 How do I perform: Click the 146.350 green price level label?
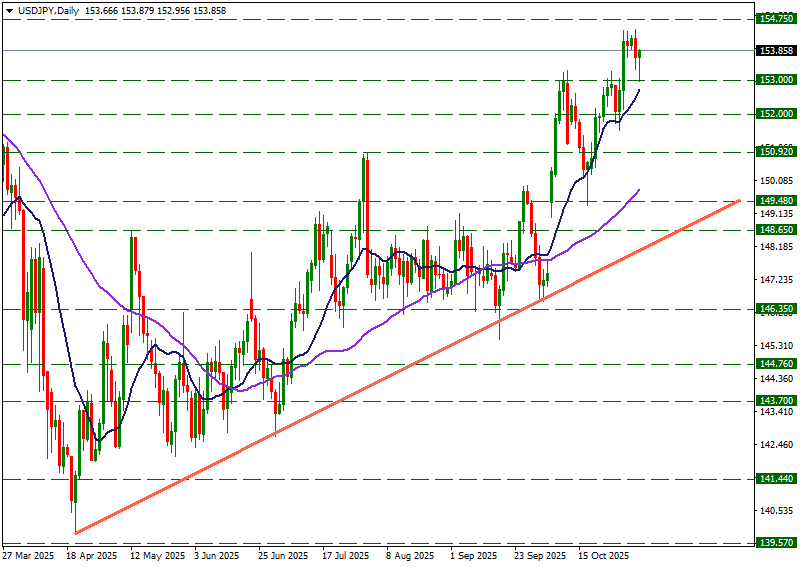pyautogui.click(x=776, y=310)
